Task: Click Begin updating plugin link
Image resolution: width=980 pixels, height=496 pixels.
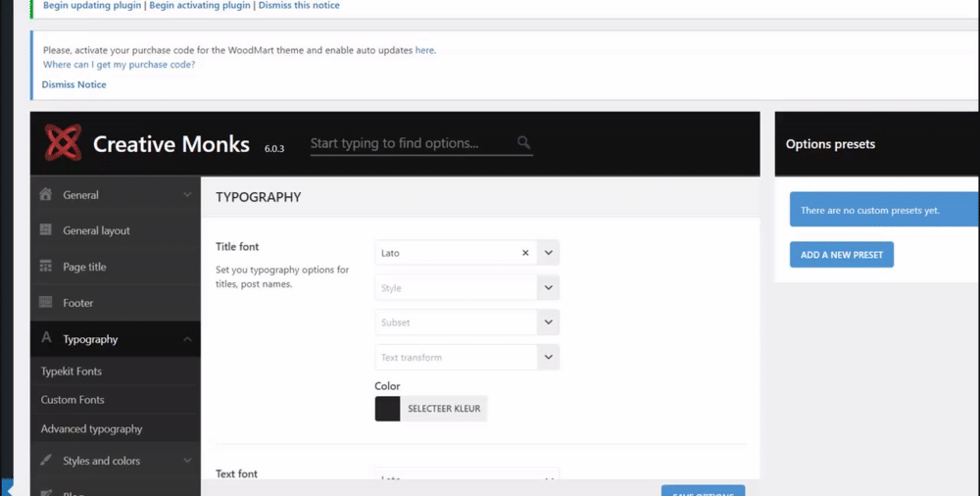Action: pos(92,5)
